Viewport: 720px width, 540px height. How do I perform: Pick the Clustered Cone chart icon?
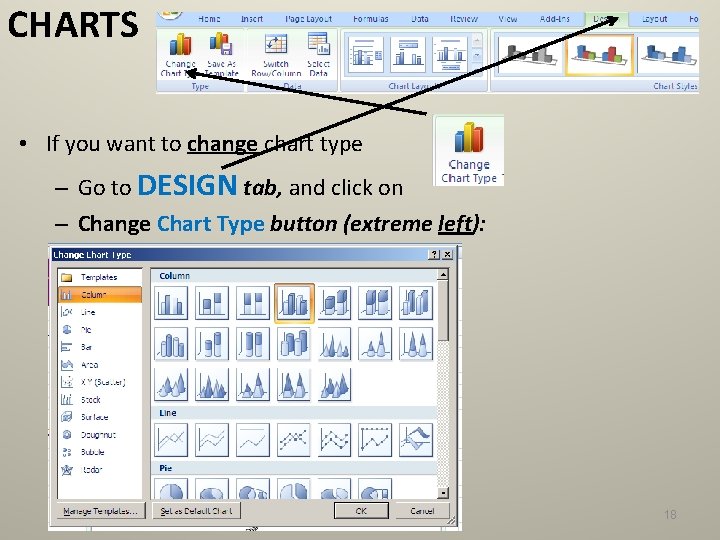pos(334,344)
